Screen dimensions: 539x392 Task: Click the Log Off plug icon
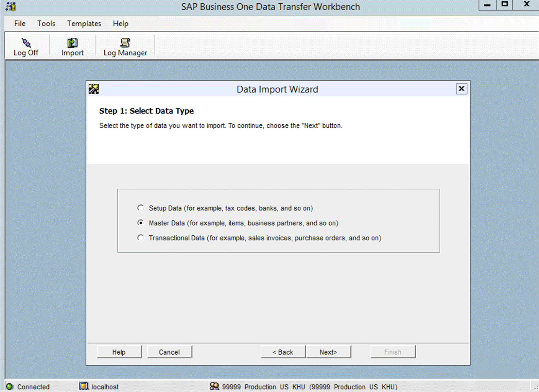coord(26,42)
